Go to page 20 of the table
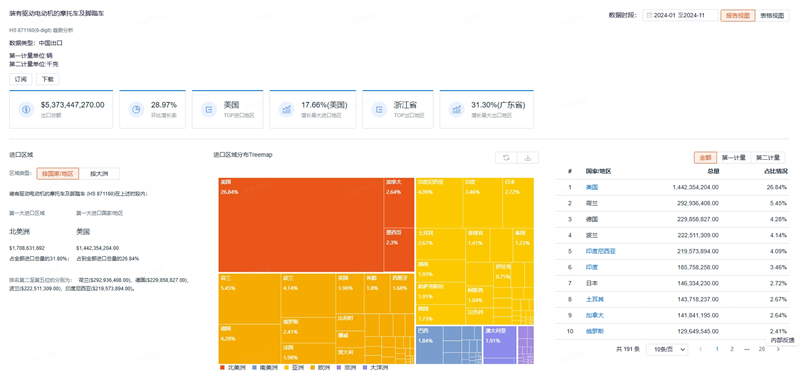This screenshot has height=378, width=800. 762,349
